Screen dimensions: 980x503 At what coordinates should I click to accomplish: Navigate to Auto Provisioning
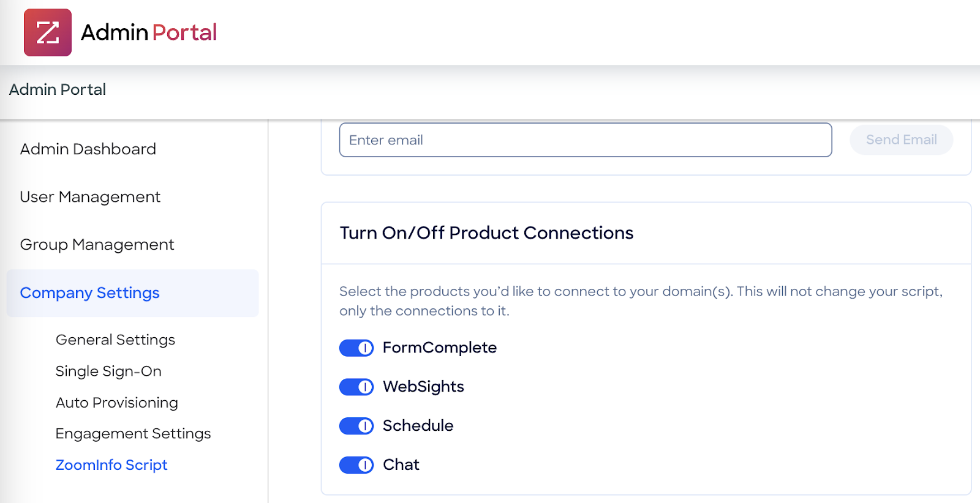pos(116,403)
